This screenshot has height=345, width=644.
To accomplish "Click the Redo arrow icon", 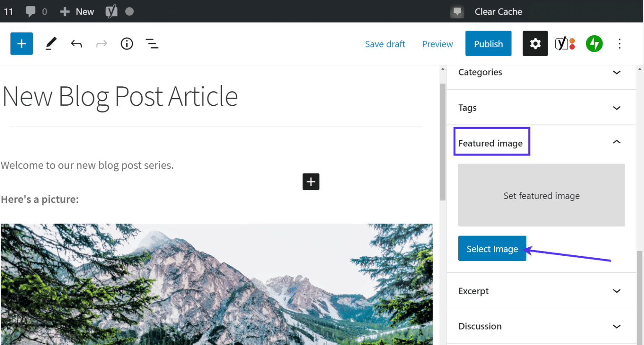I will coord(101,43).
